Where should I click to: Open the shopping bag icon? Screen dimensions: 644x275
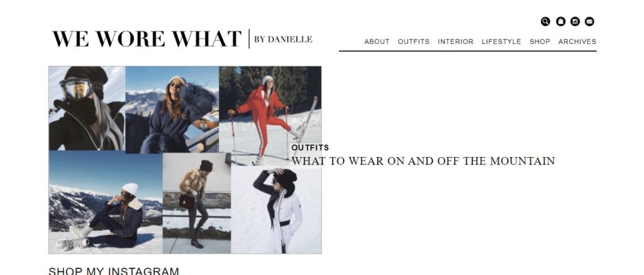coord(560,22)
